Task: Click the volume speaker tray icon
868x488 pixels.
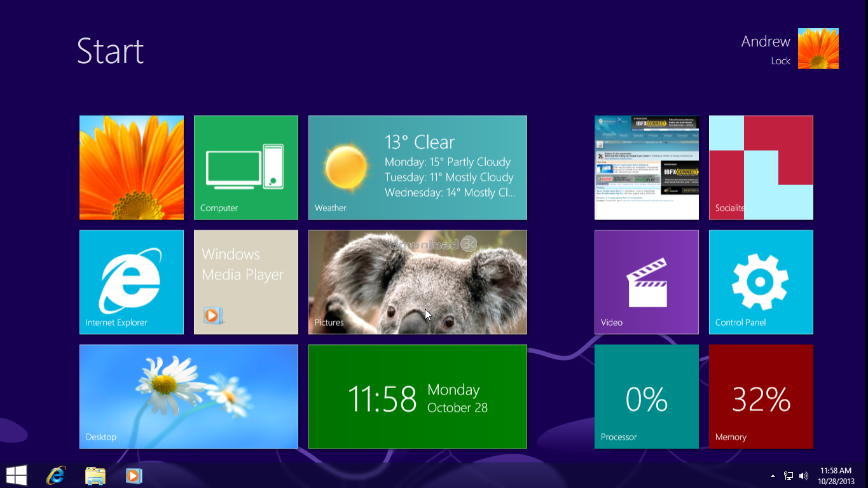Action: point(804,476)
